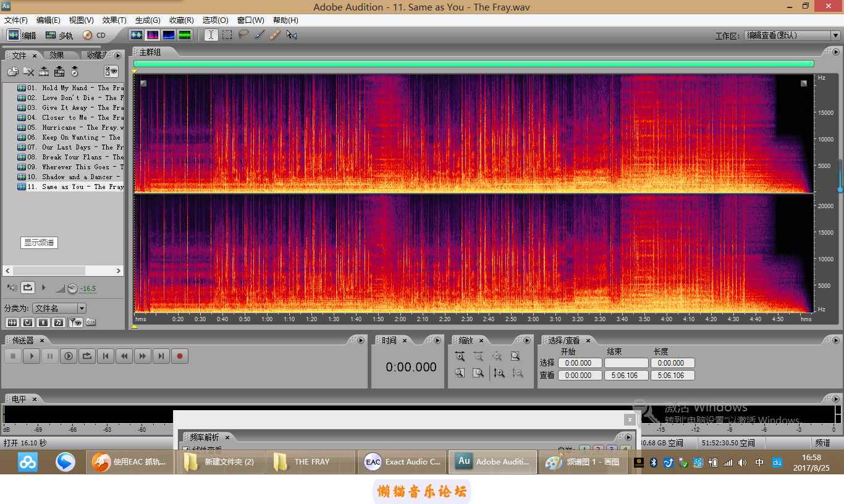
Task: Adjust the preview volume knob
Action: [72, 288]
